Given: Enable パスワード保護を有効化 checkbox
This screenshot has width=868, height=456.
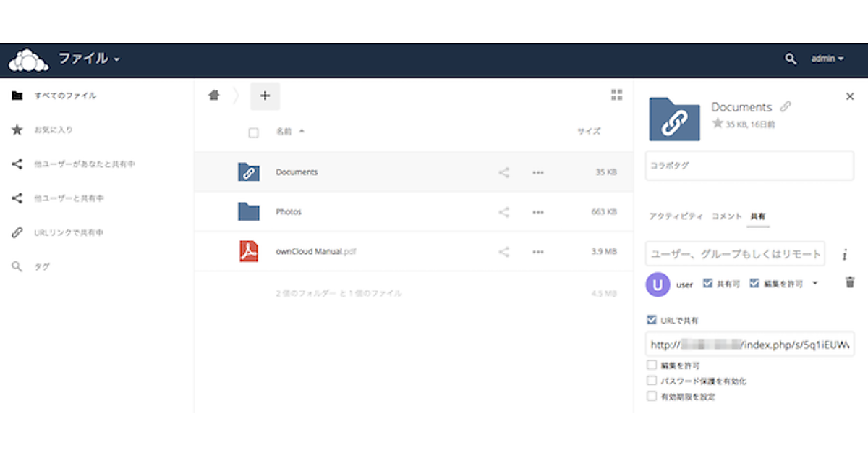Looking at the screenshot, I should [652, 381].
